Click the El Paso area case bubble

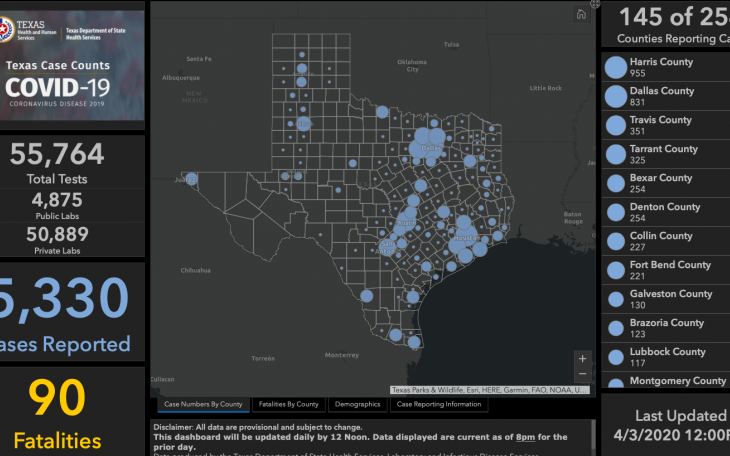(x=191, y=179)
